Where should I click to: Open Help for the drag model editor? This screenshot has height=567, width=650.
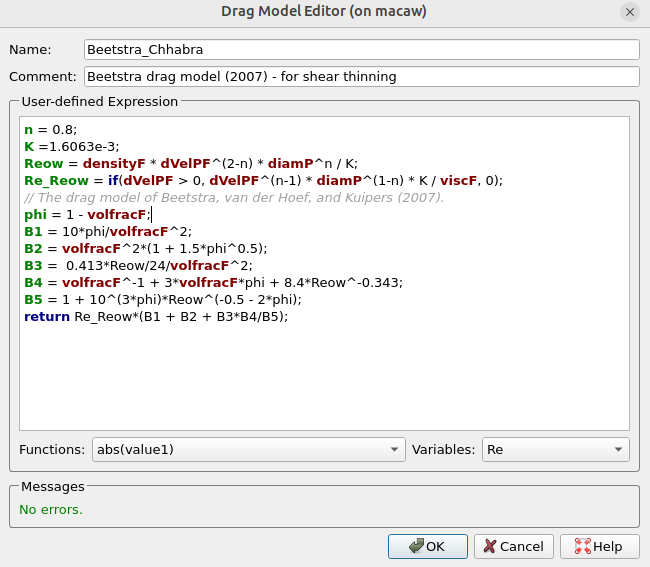tap(599, 546)
